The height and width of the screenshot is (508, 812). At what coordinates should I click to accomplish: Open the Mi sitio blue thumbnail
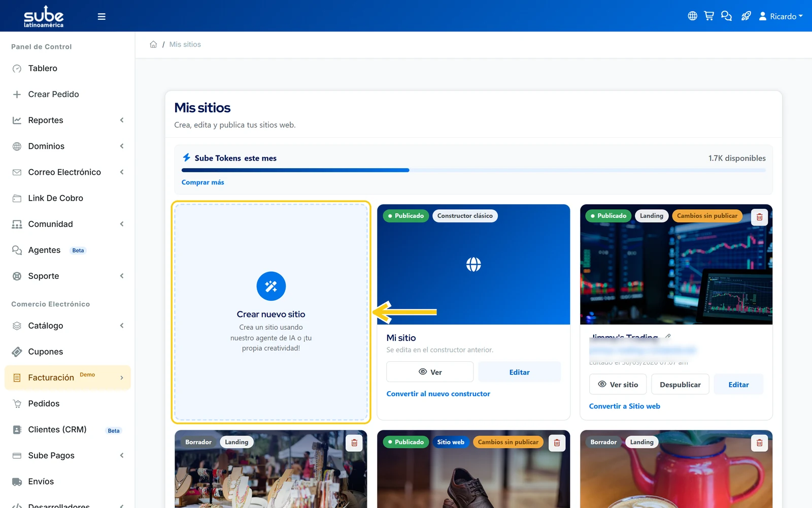(473, 264)
